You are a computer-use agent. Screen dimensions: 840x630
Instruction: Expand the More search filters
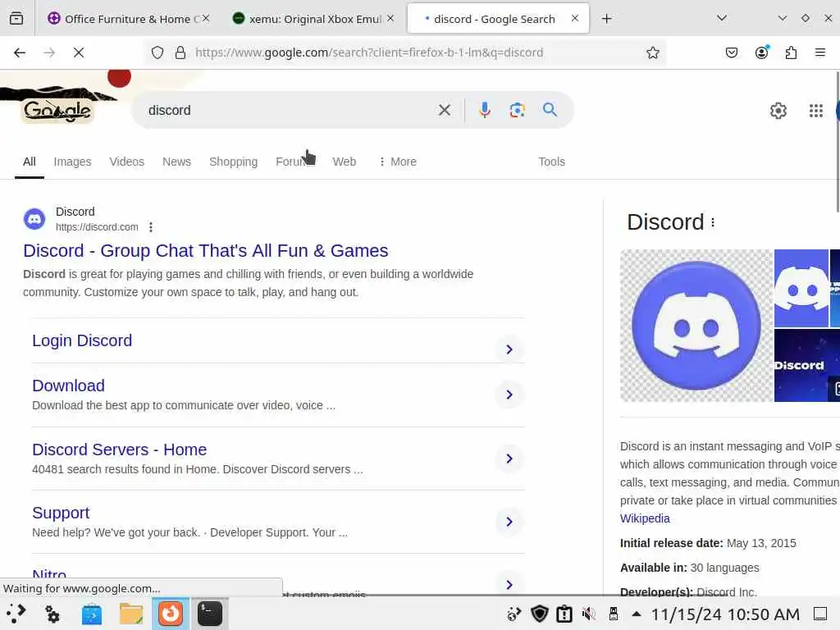pyautogui.click(x=398, y=162)
